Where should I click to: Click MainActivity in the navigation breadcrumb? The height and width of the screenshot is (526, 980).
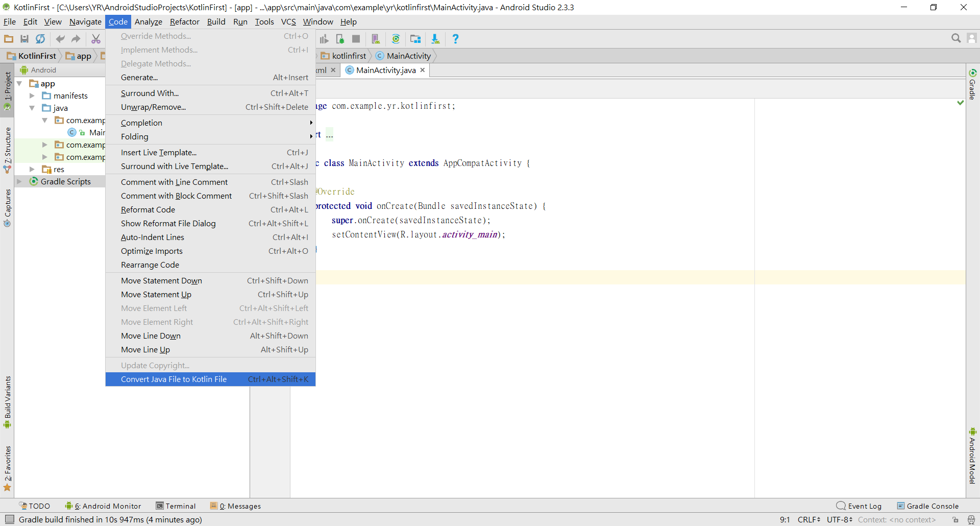coord(404,56)
